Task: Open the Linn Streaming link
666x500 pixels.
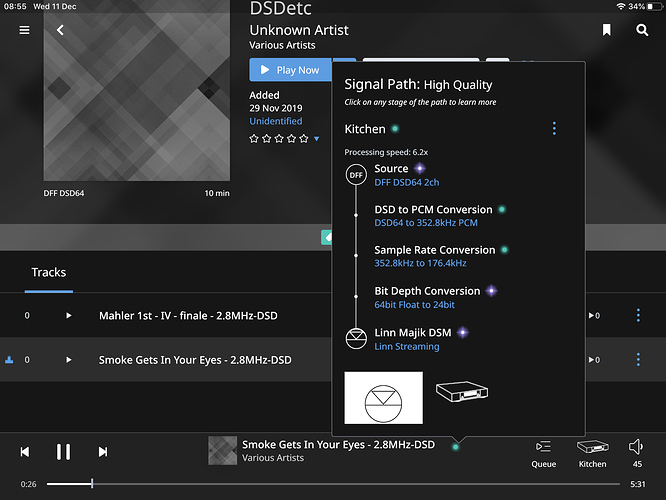Action: [406, 346]
